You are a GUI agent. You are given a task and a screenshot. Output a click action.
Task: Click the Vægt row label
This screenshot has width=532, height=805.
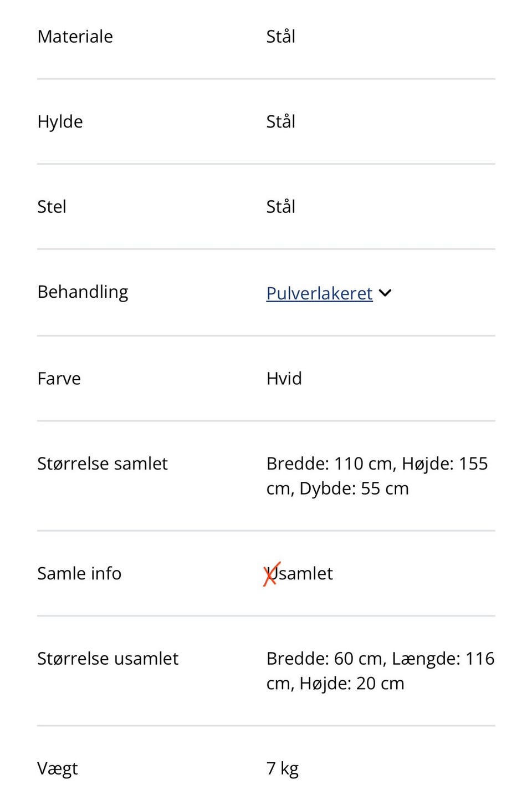pos(57,768)
